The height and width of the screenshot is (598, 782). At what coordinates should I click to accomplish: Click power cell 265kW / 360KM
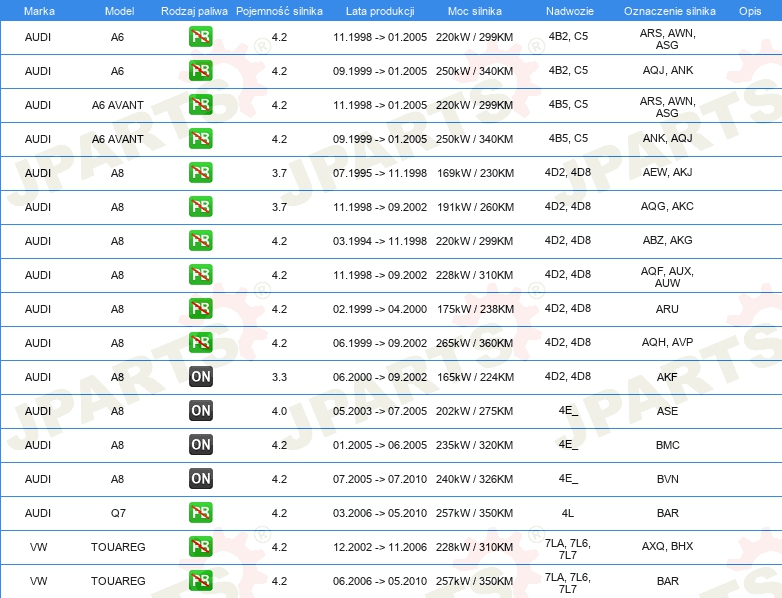[474, 343]
